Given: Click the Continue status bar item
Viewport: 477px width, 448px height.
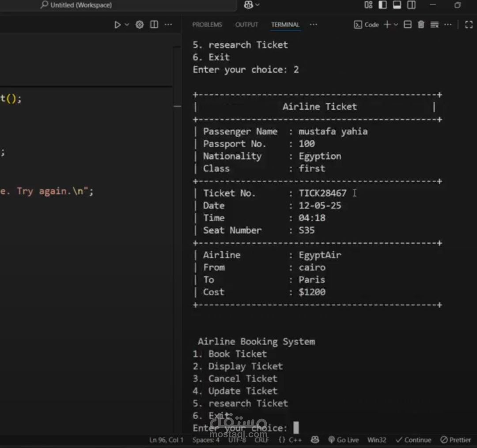Looking at the screenshot, I should [413, 440].
